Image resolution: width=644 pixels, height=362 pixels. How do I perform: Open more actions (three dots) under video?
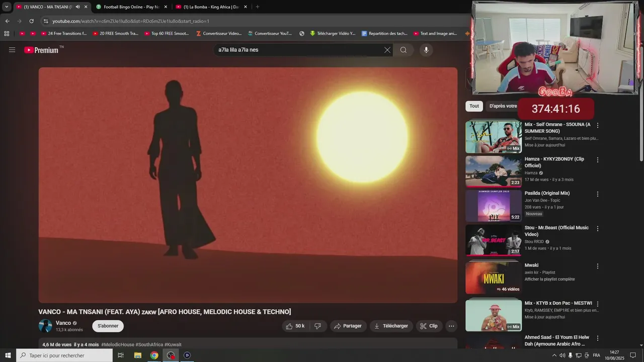pos(451,326)
